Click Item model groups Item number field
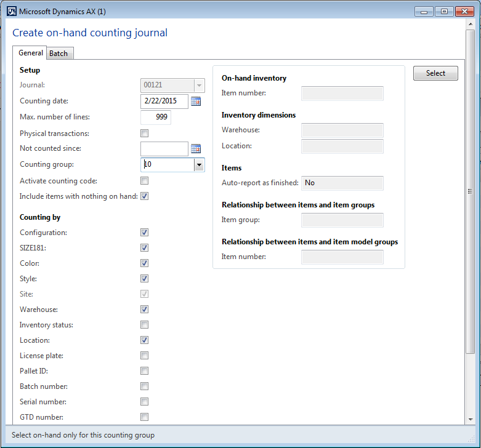Screen dimensions: 481x448 tap(342, 257)
